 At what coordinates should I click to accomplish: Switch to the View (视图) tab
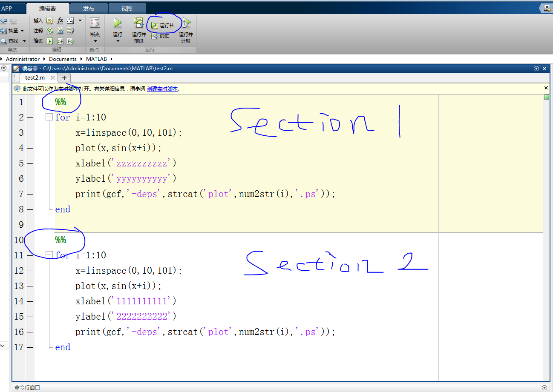tap(127, 9)
